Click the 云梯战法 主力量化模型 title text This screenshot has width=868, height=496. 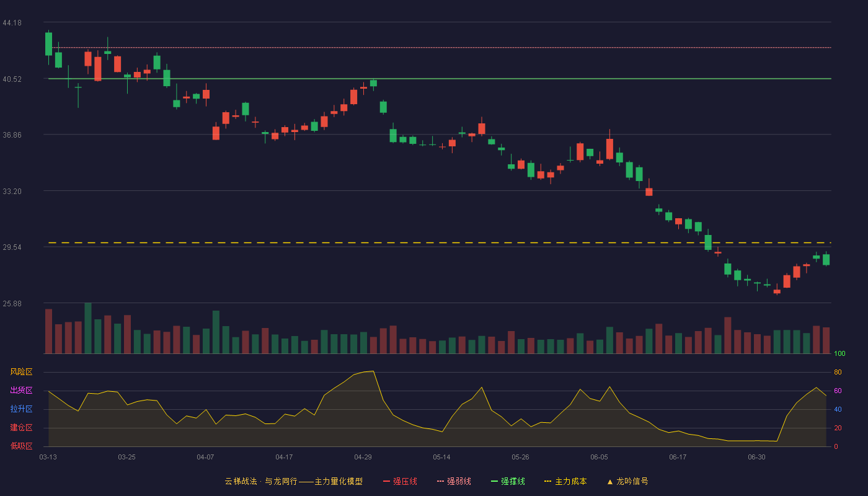click(293, 481)
